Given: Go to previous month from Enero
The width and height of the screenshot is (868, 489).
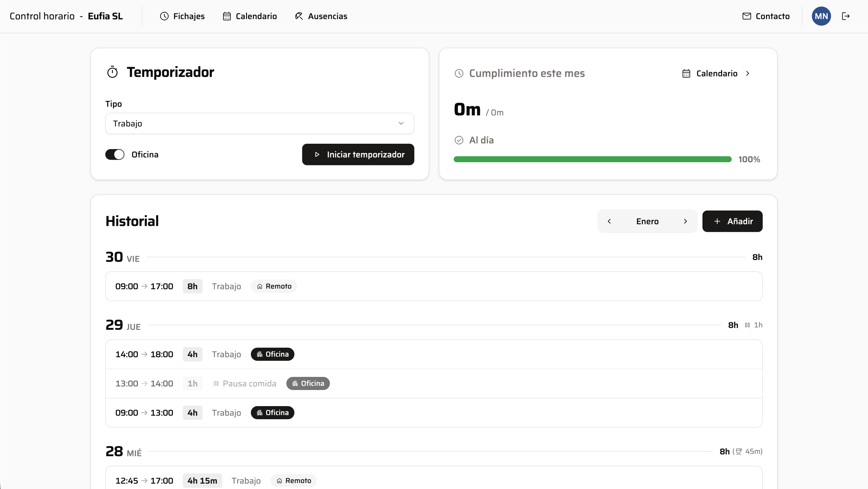Looking at the screenshot, I should [609, 221].
